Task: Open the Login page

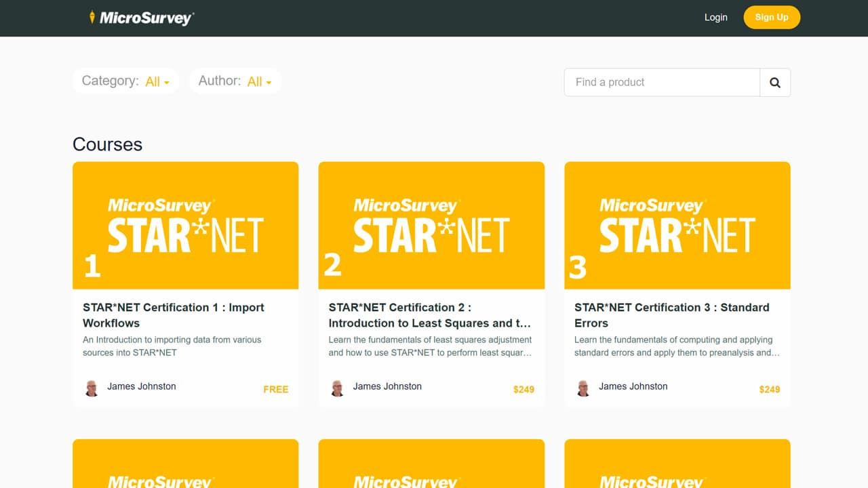Action: coord(715,18)
